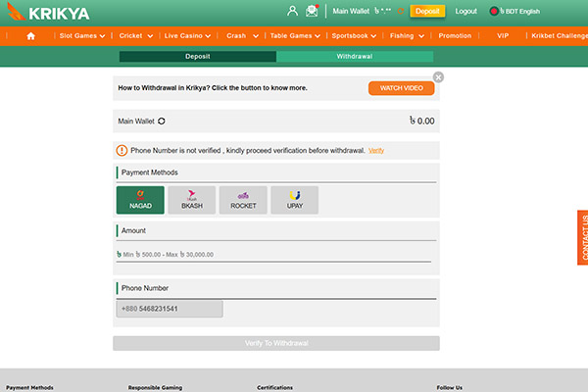Click the Verify phone number link

click(x=376, y=151)
